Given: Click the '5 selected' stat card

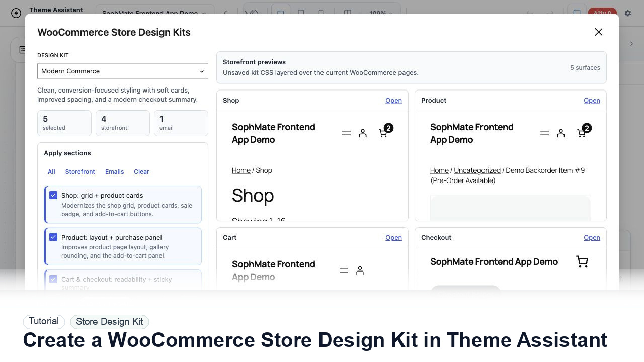Looking at the screenshot, I should (64, 123).
